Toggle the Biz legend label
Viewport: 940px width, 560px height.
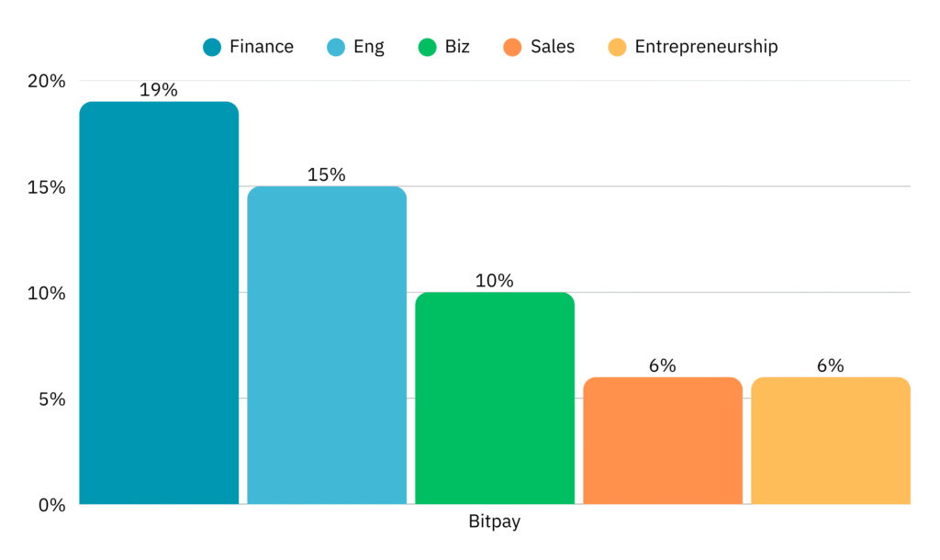point(457,47)
